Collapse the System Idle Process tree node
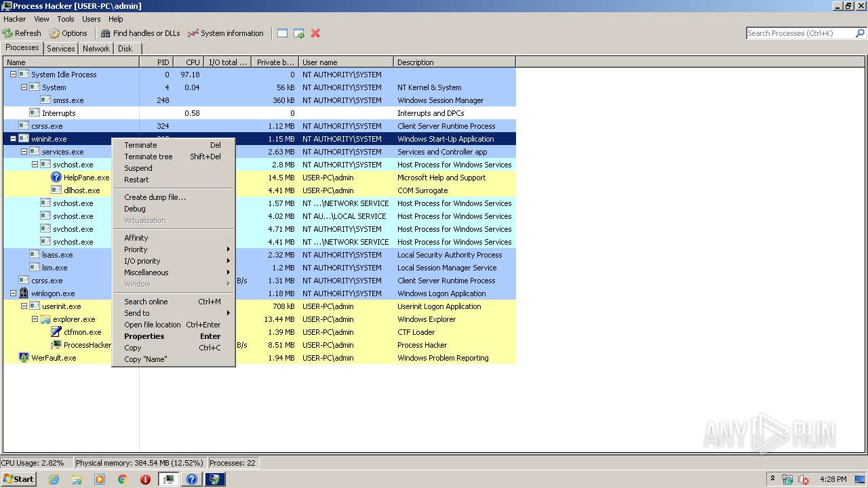Image resolution: width=868 pixels, height=488 pixels. 13,75
